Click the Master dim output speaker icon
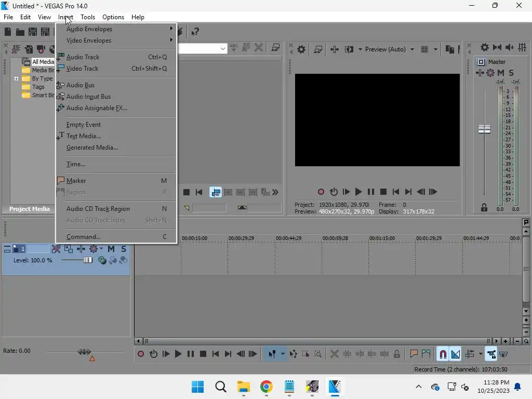Screen dimensions: 532x399 click(x=509, y=47)
